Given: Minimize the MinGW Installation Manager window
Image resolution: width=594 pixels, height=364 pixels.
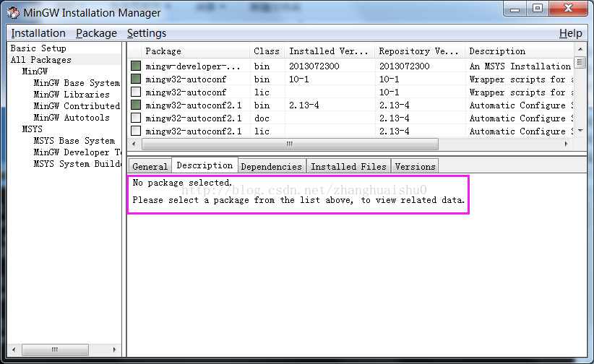Looking at the screenshot, I should click(x=515, y=9).
